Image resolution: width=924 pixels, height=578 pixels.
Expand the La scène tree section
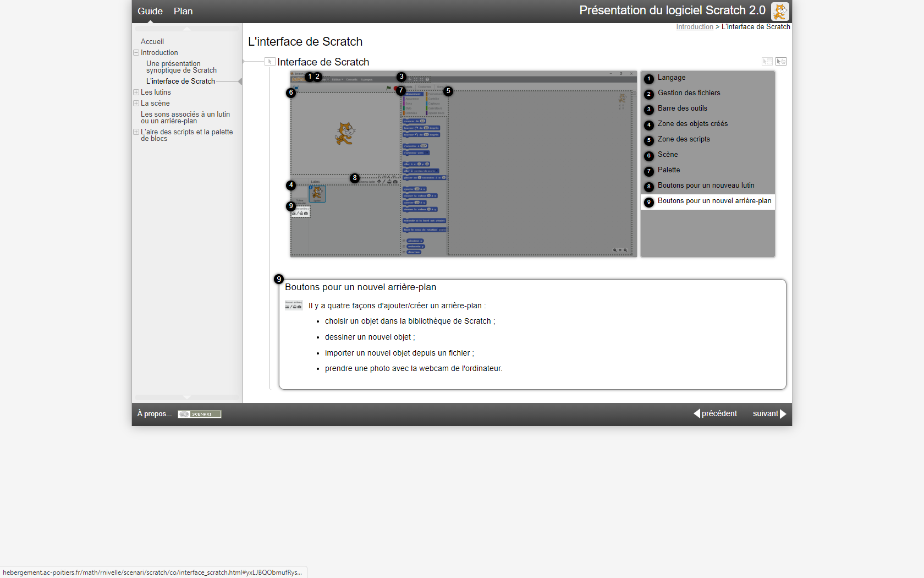pos(136,103)
